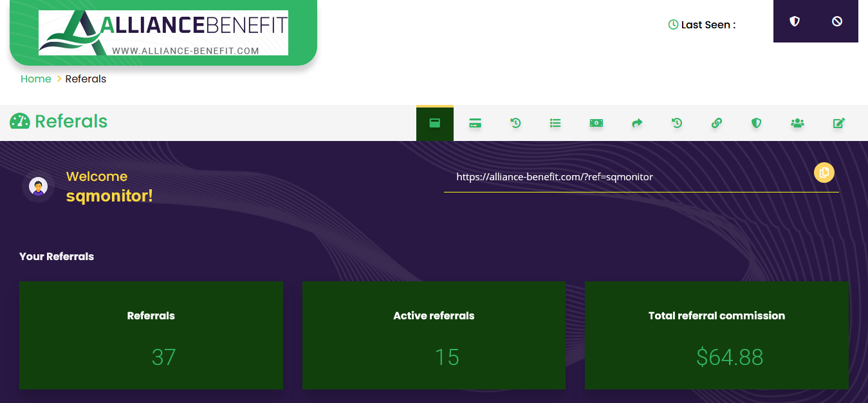The height and width of the screenshot is (403, 868).
Task: Click the Total referral commission $64.88 card
Action: (x=717, y=335)
